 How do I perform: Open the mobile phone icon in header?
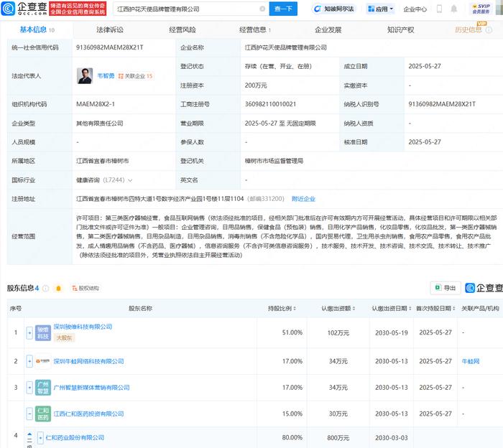pos(439,9)
